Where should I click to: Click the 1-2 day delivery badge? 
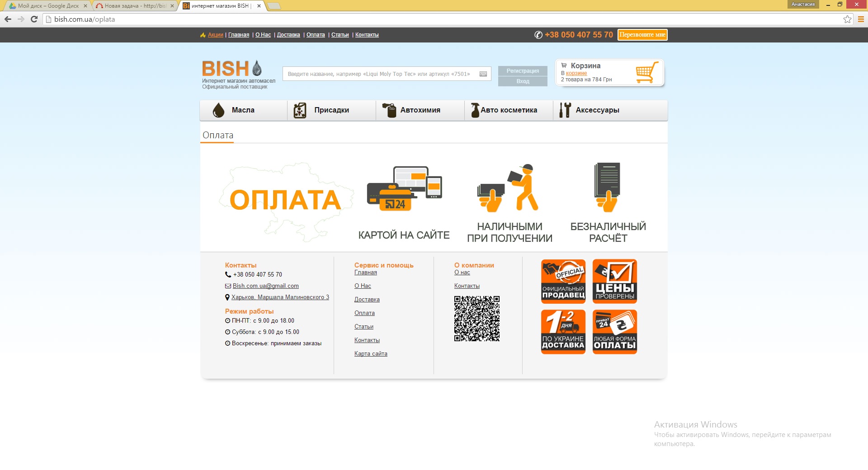coord(563,332)
